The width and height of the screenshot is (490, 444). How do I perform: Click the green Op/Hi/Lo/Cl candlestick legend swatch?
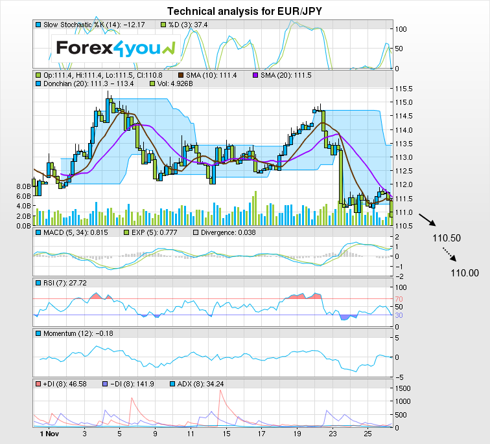click(38, 75)
